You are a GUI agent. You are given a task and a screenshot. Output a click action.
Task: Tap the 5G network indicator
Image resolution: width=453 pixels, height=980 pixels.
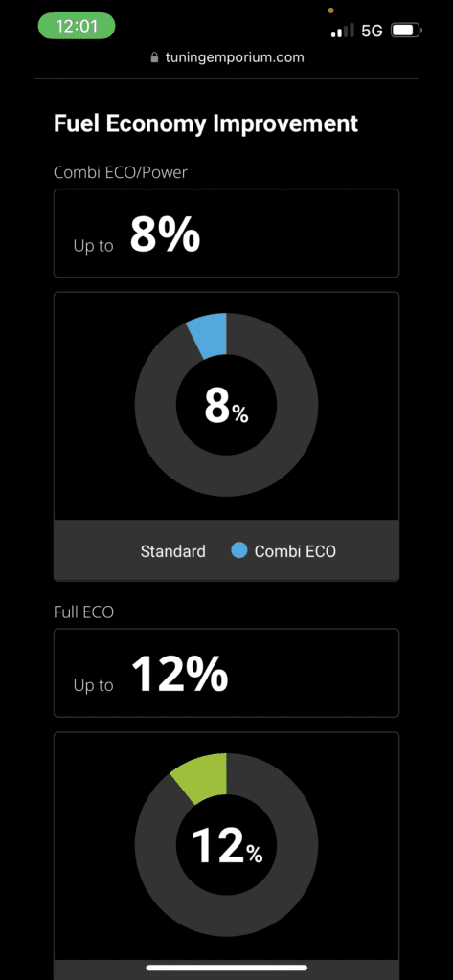click(x=372, y=31)
